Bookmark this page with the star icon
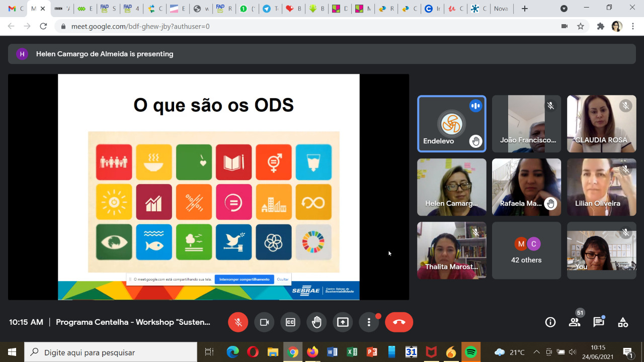This screenshot has width=644, height=362. (x=581, y=26)
